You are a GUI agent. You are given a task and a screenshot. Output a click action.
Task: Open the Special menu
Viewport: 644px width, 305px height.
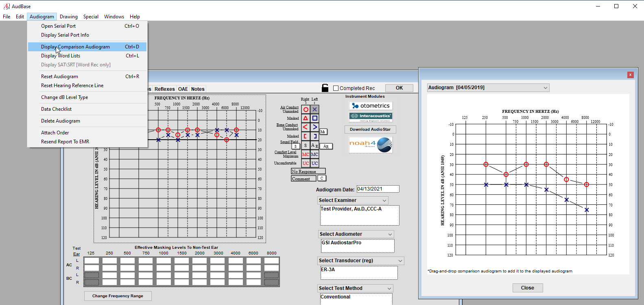click(91, 17)
